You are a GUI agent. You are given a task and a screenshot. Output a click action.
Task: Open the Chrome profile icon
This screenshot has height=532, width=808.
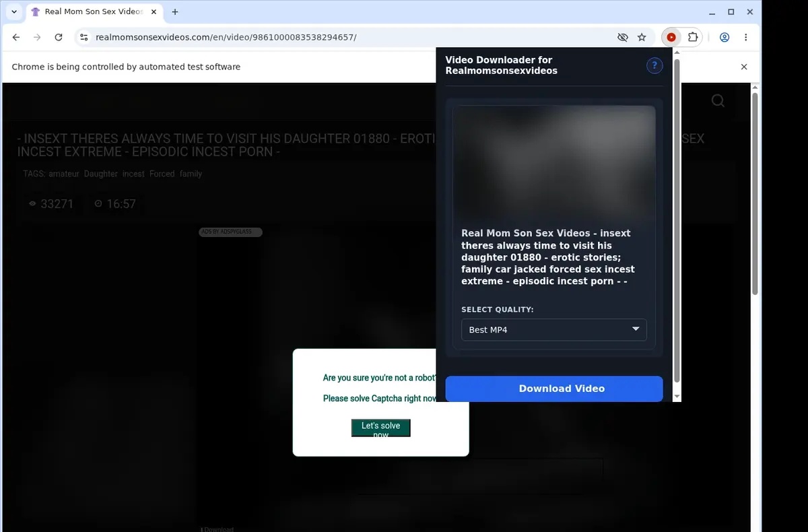click(725, 38)
